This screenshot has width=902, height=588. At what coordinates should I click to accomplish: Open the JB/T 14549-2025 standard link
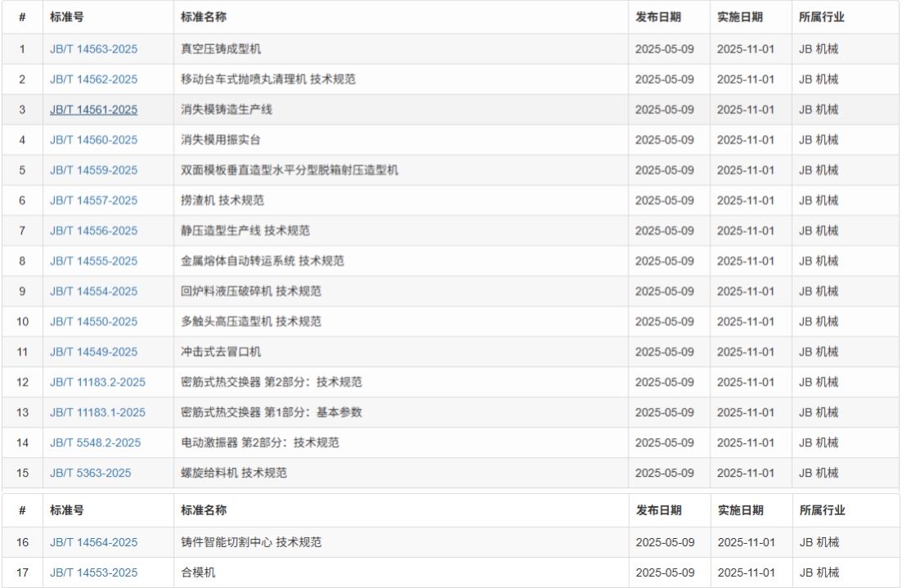pyautogui.click(x=92, y=351)
